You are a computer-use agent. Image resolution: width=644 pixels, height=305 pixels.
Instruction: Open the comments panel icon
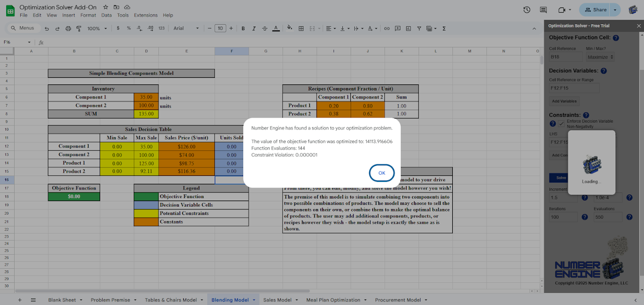543,10
